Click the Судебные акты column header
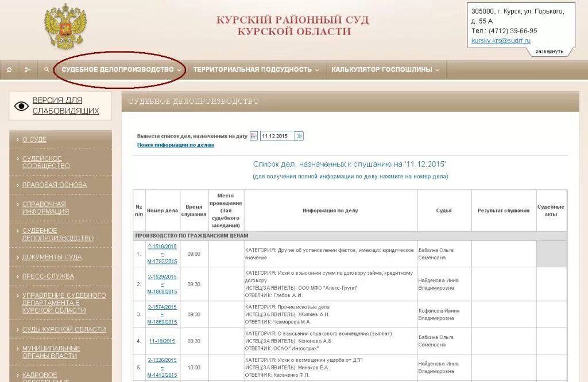The height and width of the screenshot is (382, 588). [551, 211]
